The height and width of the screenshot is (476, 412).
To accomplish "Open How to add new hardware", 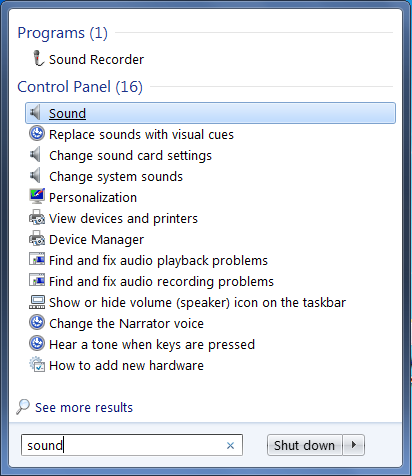I will 126,365.
